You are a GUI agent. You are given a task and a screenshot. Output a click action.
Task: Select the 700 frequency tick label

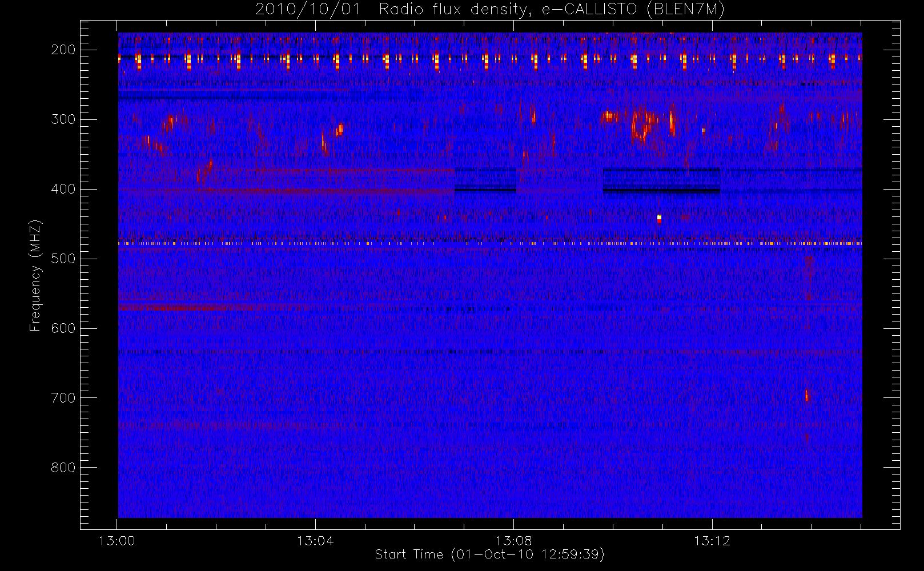tap(63, 398)
